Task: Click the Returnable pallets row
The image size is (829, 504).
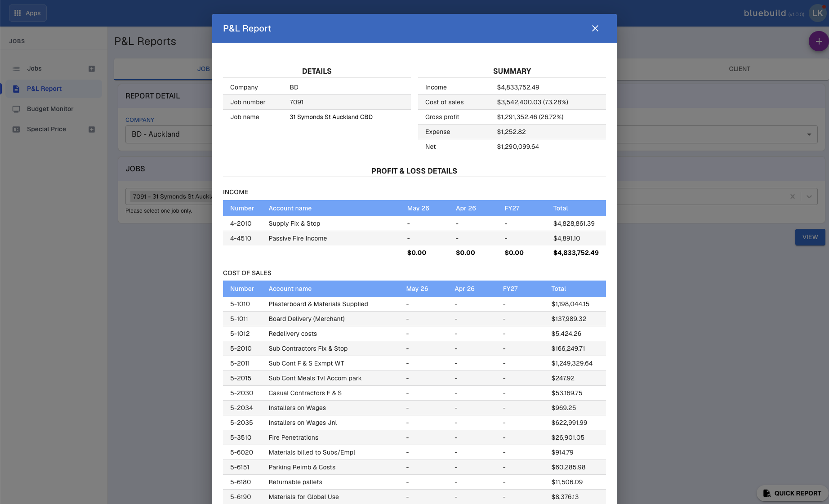Action: pos(414,482)
